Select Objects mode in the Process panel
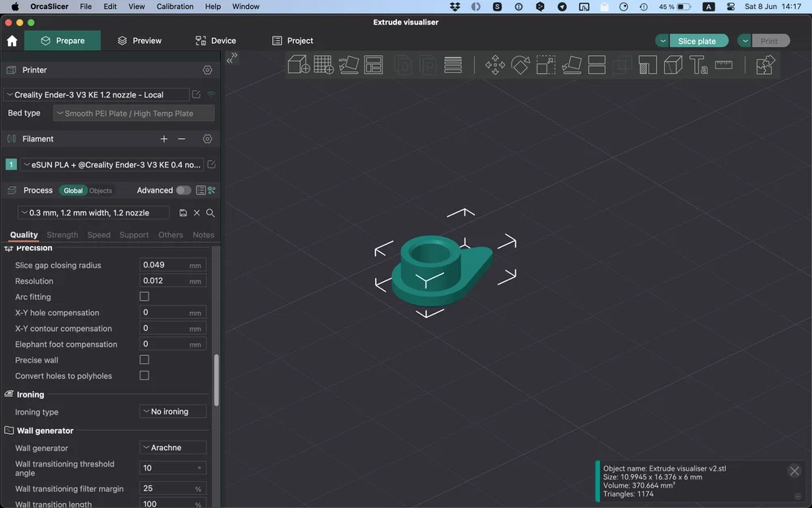 pyautogui.click(x=100, y=189)
